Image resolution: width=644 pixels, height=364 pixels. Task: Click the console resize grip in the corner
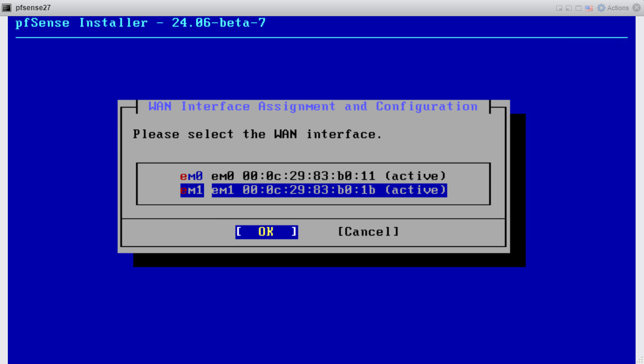(x=640, y=360)
